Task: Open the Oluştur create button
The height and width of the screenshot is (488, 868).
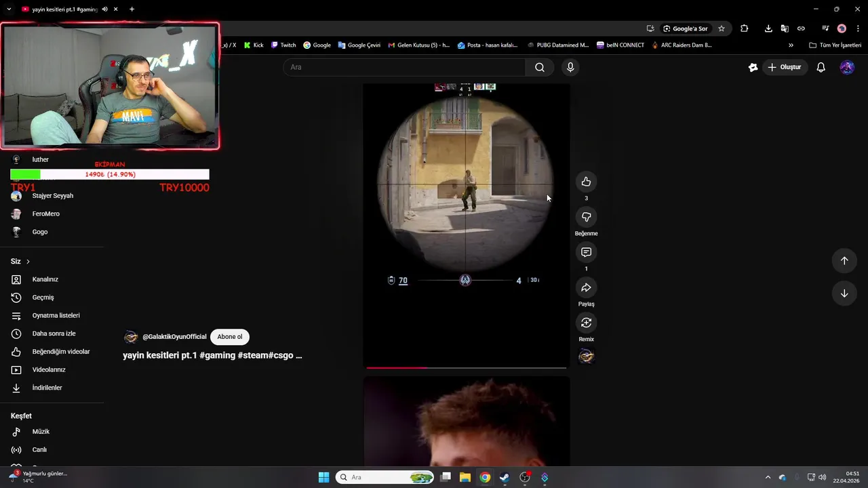Action: point(785,67)
